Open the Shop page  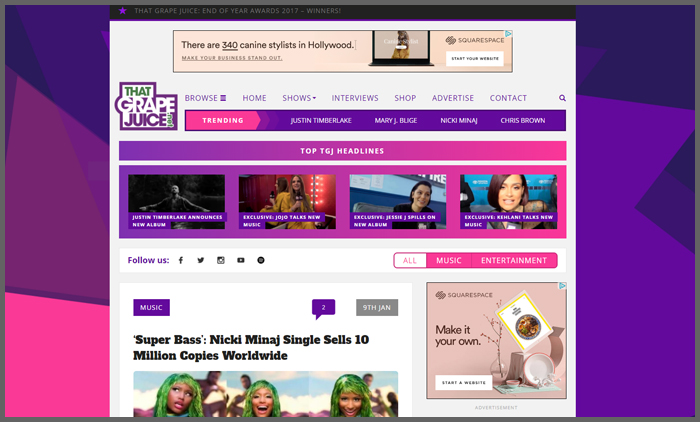click(405, 98)
